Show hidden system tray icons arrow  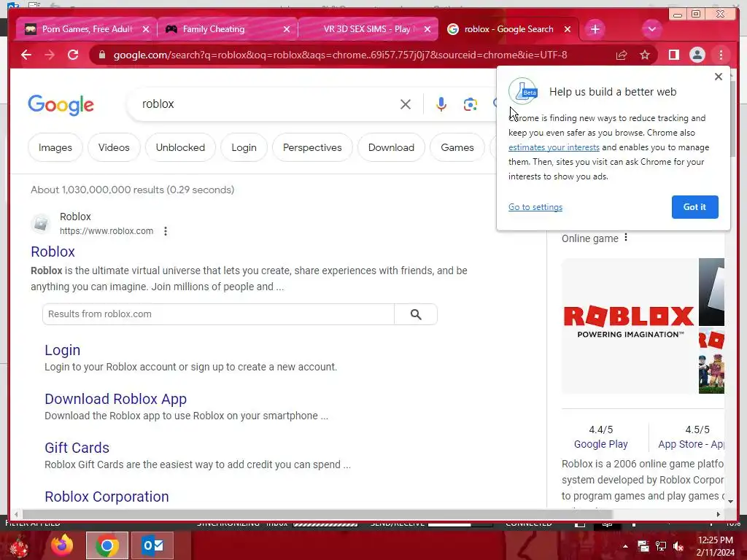coord(625,546)
